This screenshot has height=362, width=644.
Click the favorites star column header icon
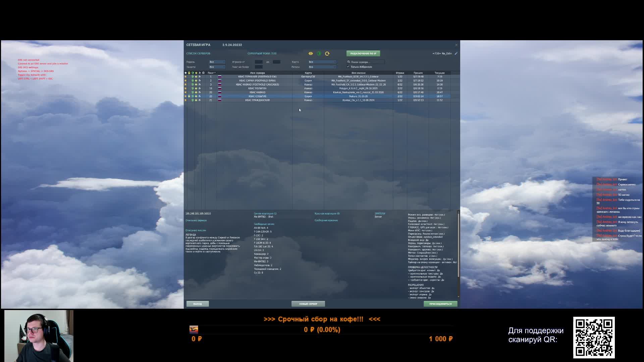pos(185,73)
